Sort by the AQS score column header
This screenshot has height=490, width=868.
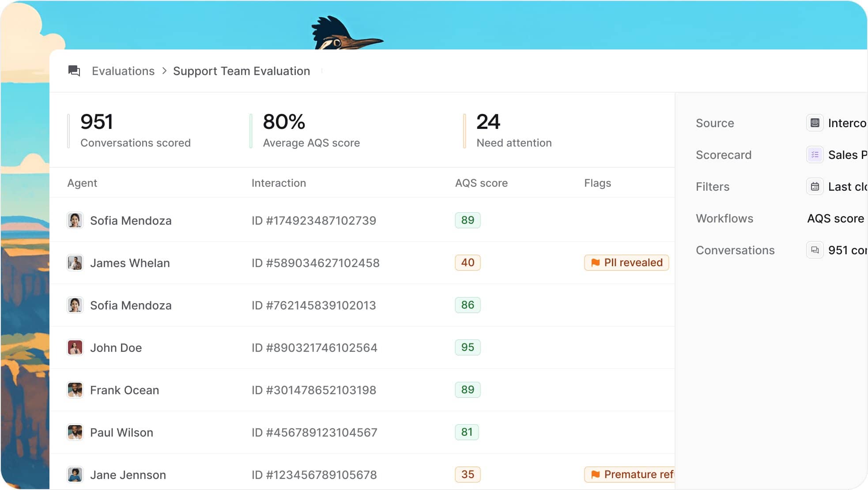(x=481, y=183)
